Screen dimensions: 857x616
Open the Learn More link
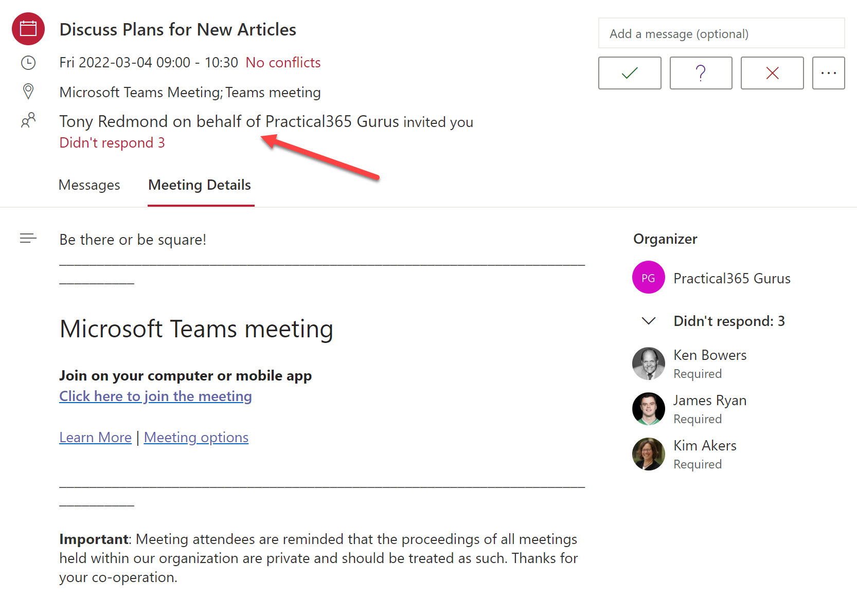pos(95,438)
